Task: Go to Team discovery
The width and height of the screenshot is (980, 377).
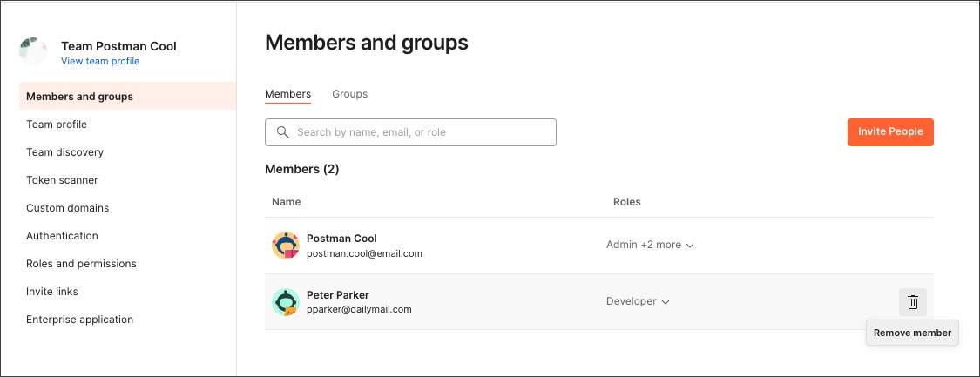Action: pos(65,152)
